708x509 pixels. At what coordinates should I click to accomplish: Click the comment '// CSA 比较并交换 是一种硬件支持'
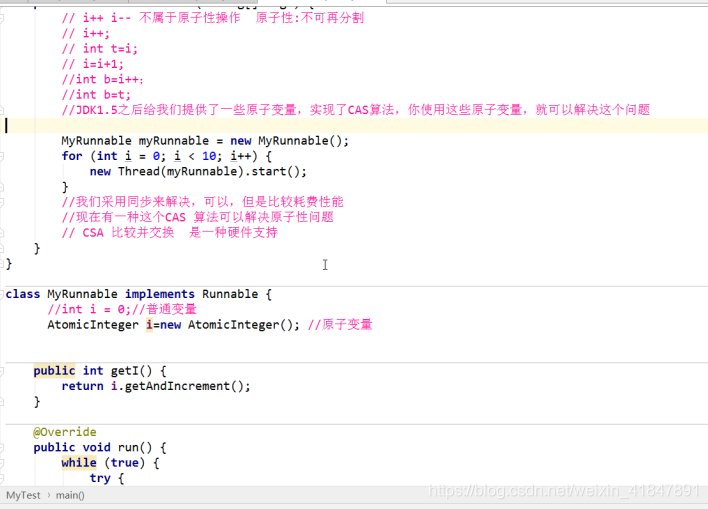(170, 233)
